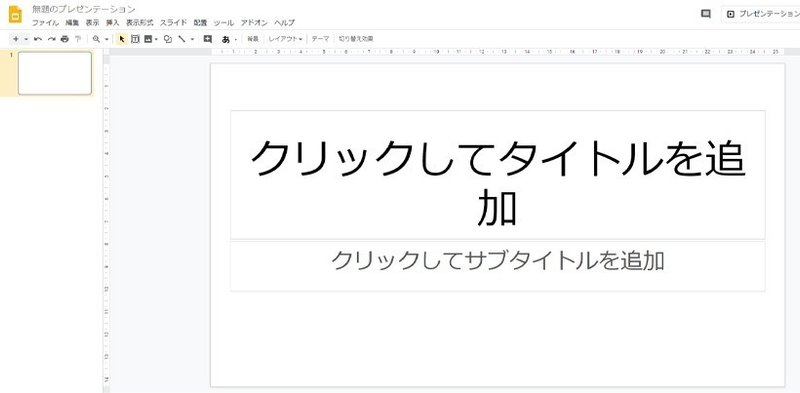Open the shapes tool
The width and height of the screenshot is (800, 393).
pyautogui.click(x=167, y=39)
